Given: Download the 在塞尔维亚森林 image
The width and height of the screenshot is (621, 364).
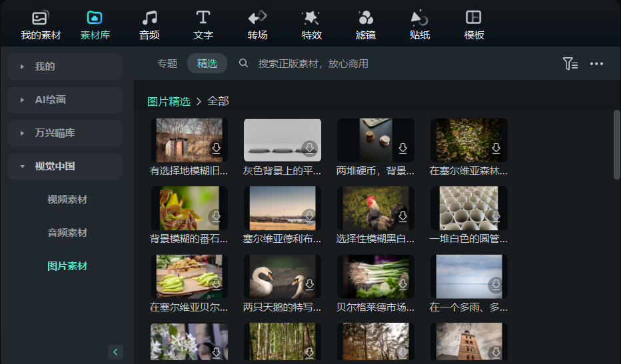Looking at the screenshot, I should (496, 148).
